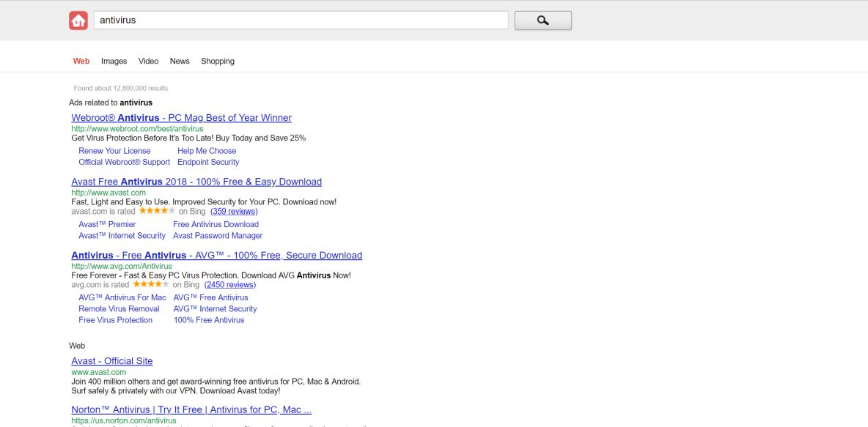Click Avast 'Fast, Light and Easy to Use' description
868x427 pixels.
click(x=204, y=202)
